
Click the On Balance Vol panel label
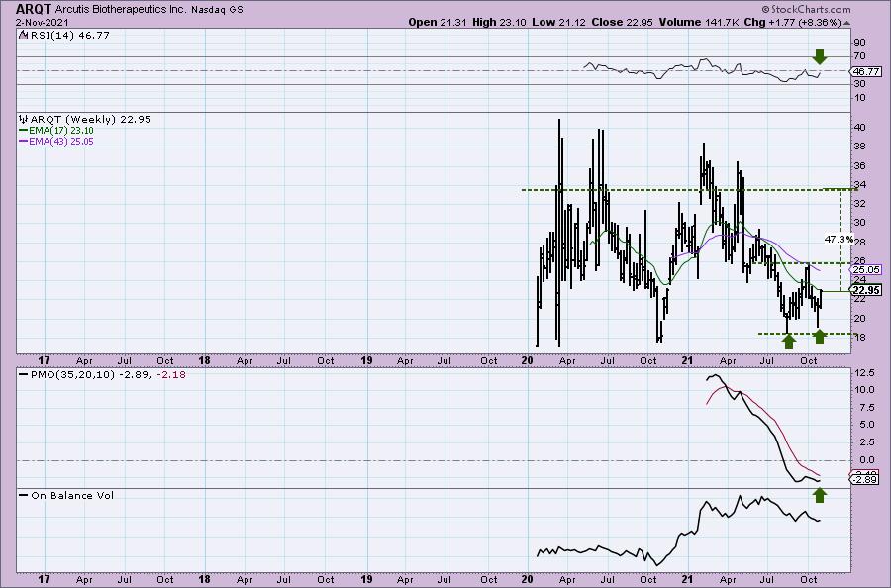(x=72, y=495)
